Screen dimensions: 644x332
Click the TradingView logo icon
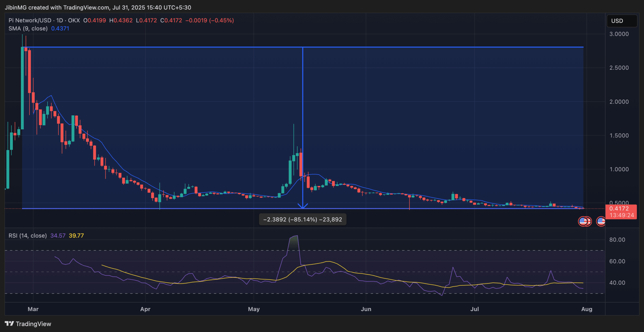click(x=9, y=323)
